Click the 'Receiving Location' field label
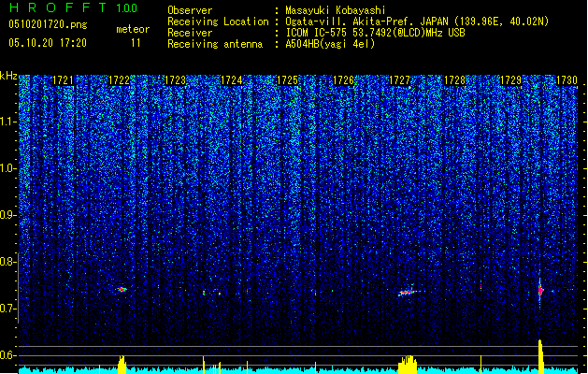 (218, 22)
